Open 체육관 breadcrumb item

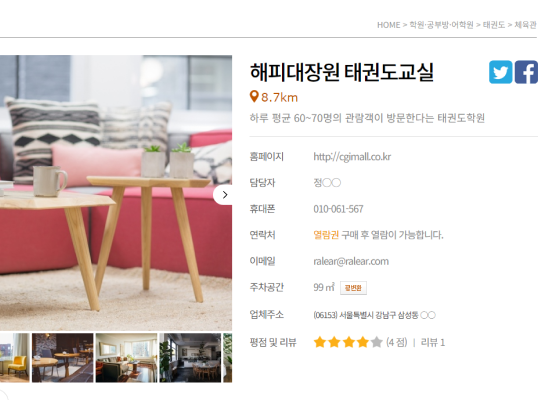pos(525,25)
